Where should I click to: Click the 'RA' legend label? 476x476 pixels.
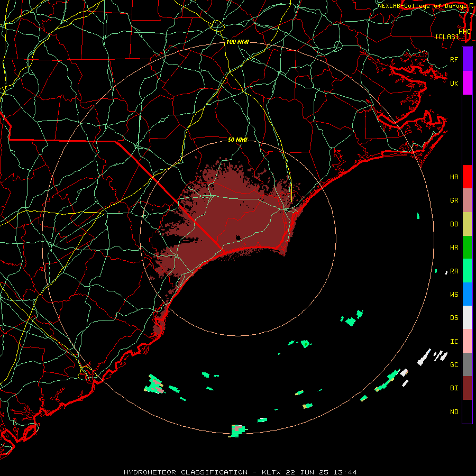pyautogui.click(x=454, y=271)
